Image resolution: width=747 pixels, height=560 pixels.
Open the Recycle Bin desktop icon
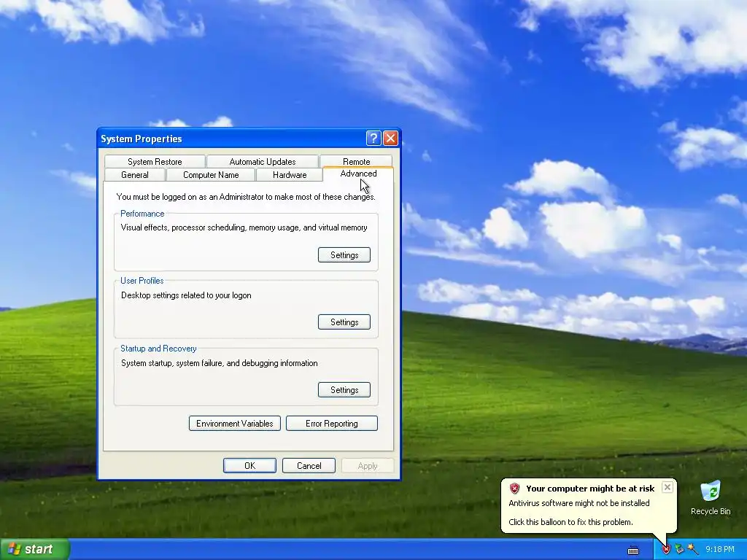[x=711, y=497]
